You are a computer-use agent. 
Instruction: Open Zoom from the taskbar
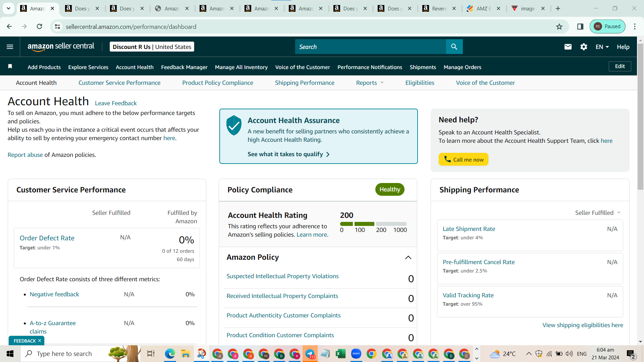click(x=356, y=354)
